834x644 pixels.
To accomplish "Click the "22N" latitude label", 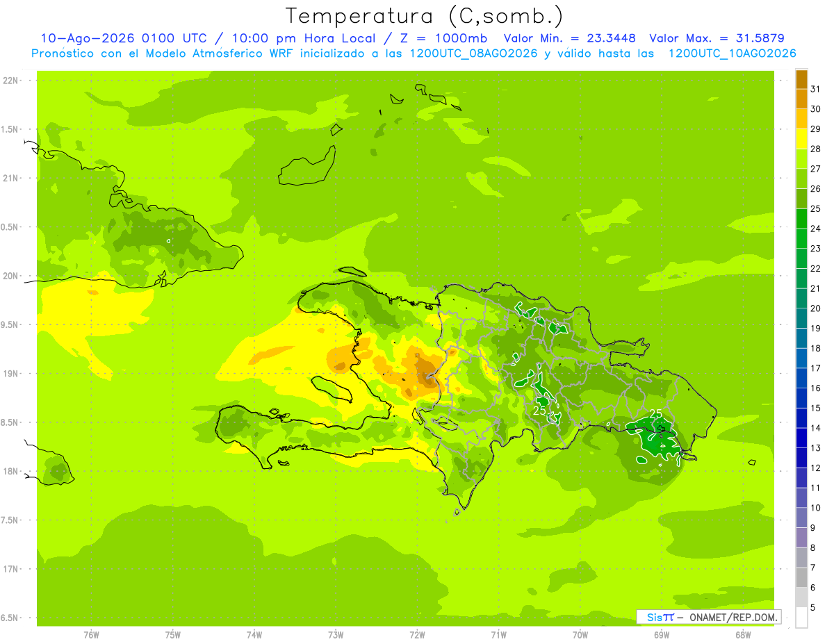I will pyautogui.click(x=11, y=81).
